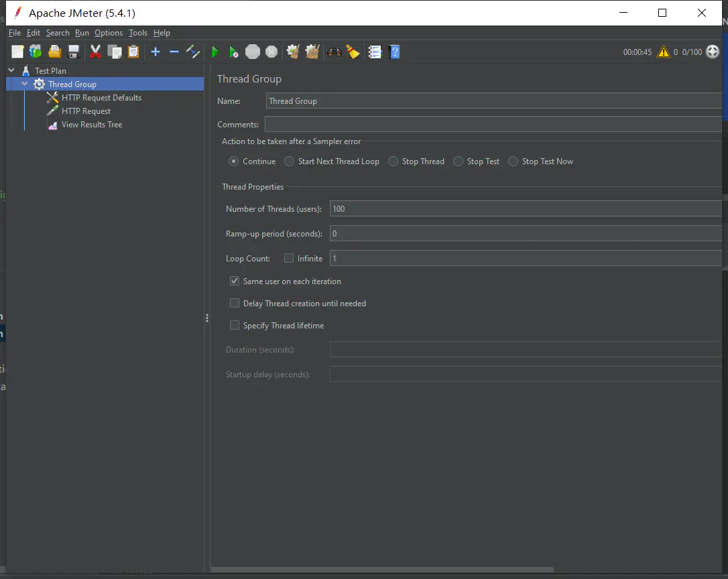Collapse the Test Plan tree node
The image size is (728, 579).
[11, 70]
